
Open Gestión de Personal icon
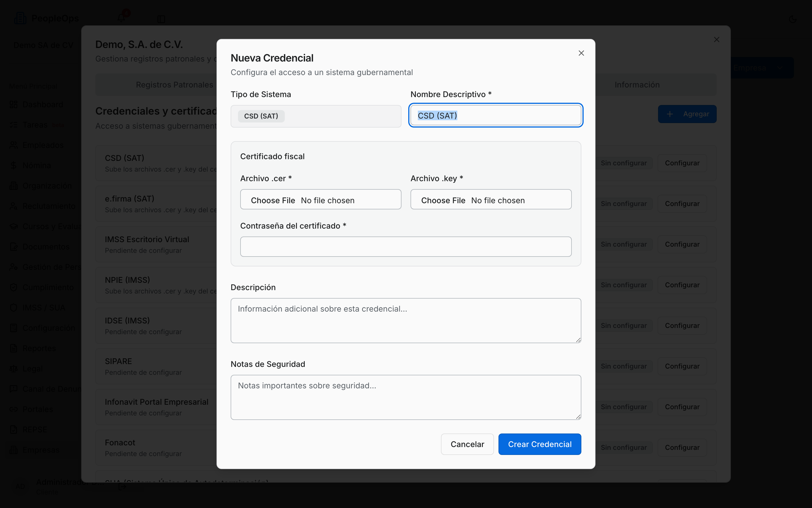pyautogui.click(x=14, y=267)
